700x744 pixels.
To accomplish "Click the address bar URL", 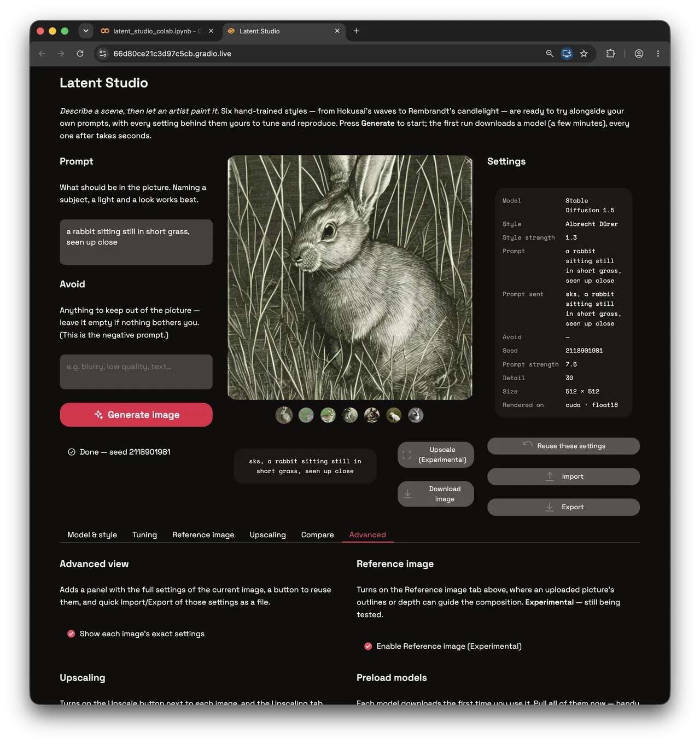I will (172, 54).
